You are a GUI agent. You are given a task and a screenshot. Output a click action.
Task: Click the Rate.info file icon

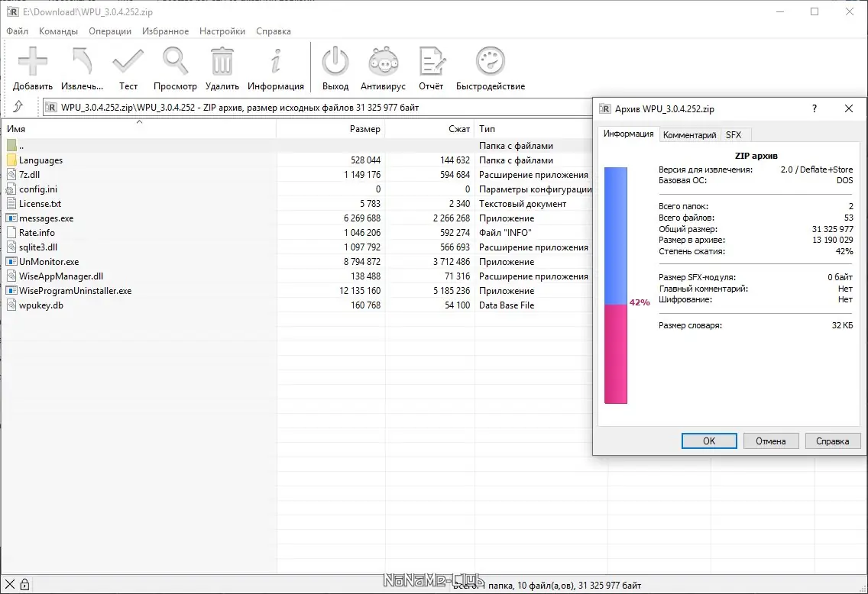click(11, 232)
